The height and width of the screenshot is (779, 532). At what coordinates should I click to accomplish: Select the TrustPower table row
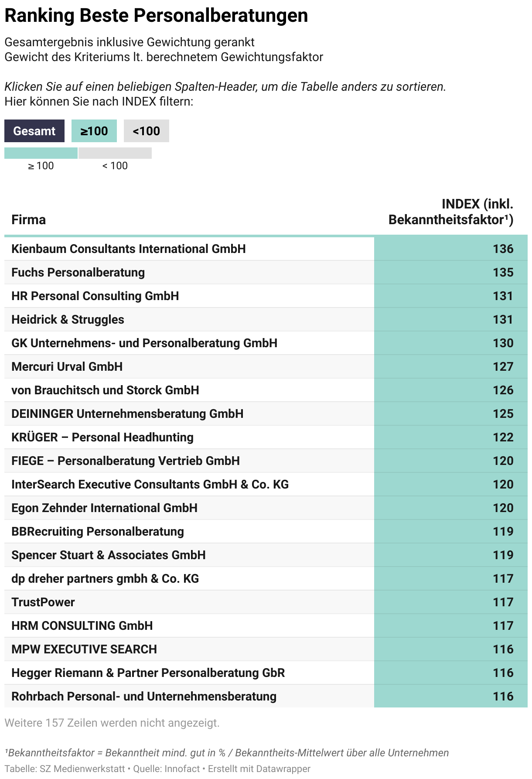pyautogui.click(x=43, y=602)
